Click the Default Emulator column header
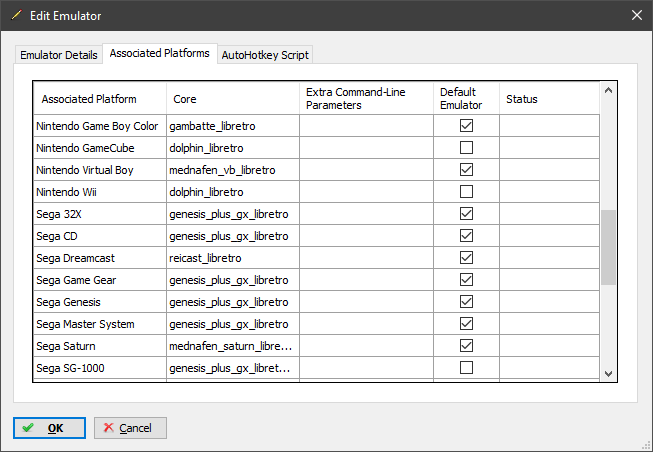The width and height of the screenshot is (653, 452). (466, 99)
